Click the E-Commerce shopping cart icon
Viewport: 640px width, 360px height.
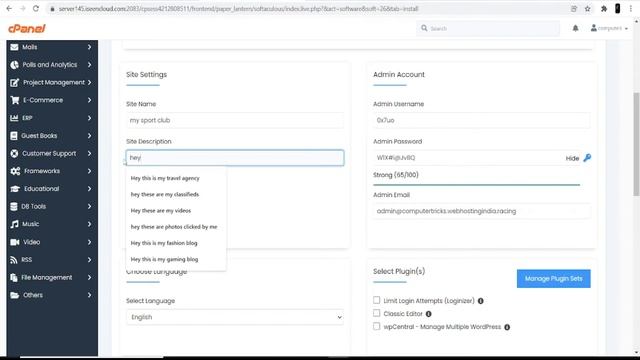pyautogui.click(x=15, y=100)
